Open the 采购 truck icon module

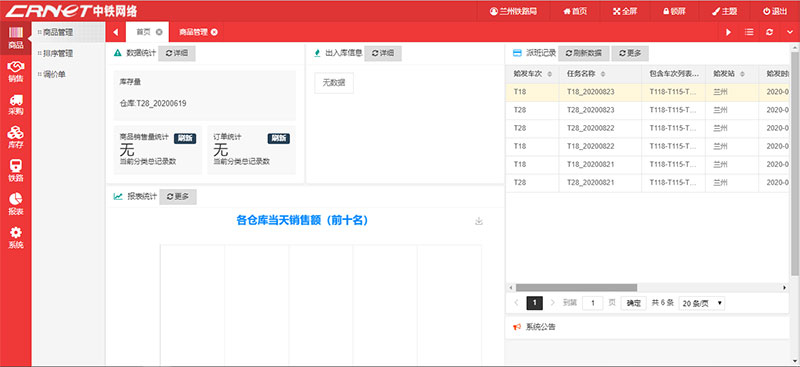pos(16,105)
